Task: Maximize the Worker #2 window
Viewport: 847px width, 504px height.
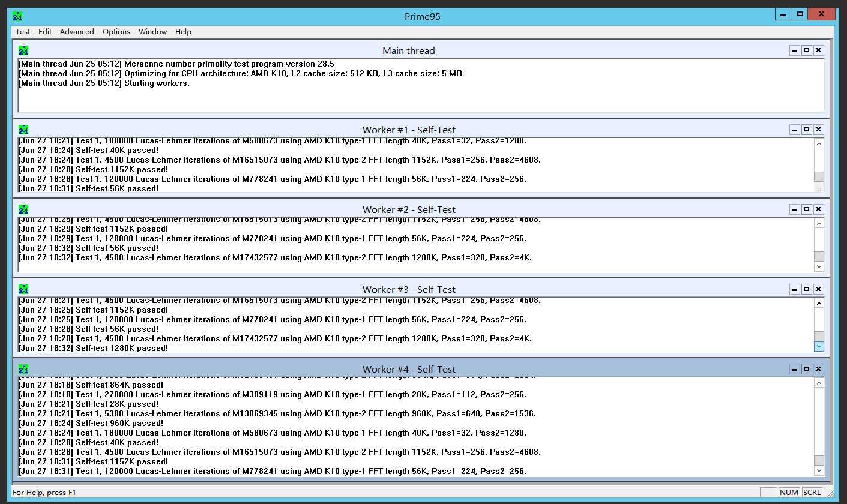Action: [x=807, y=209]
